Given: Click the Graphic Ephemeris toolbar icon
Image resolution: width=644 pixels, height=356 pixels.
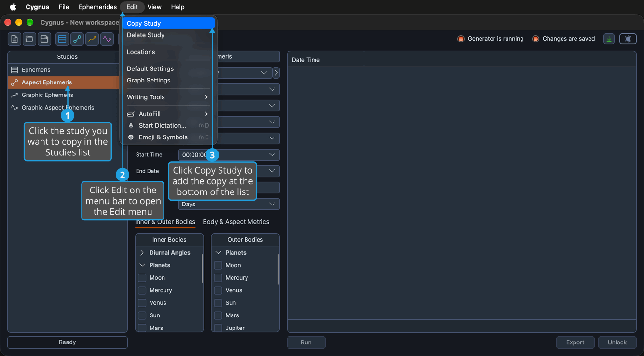Looking at the screenshot, I should (92, 39).
